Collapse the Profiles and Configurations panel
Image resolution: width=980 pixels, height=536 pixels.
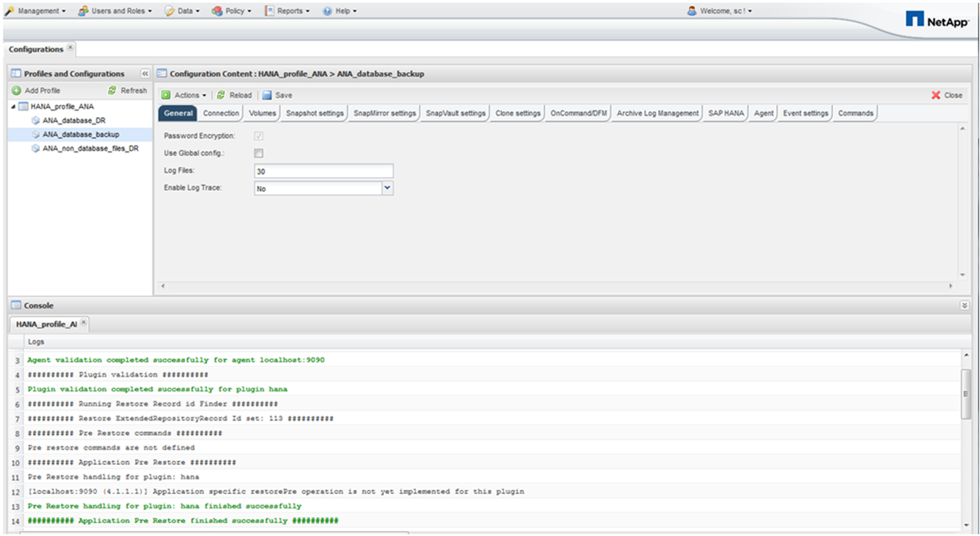coord(145,74)
